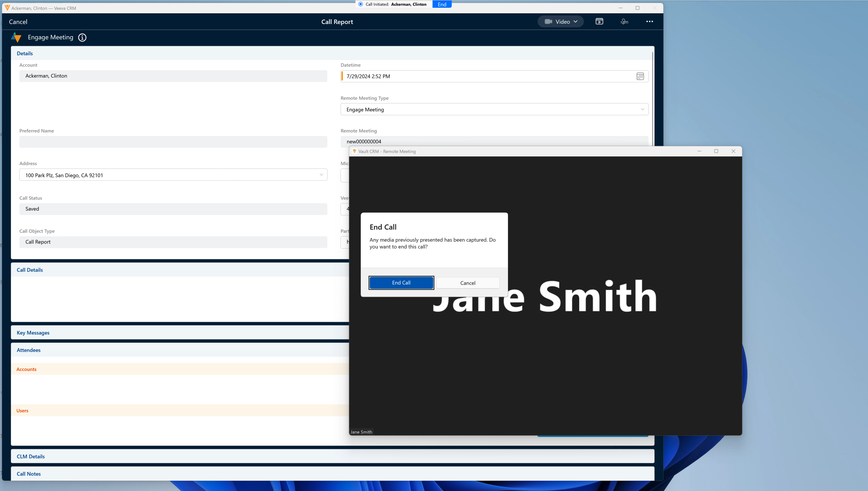Open the three-dot more options menu
This screenshot has width=868, height=491.
pyautogui.click(x=650, y=21)
